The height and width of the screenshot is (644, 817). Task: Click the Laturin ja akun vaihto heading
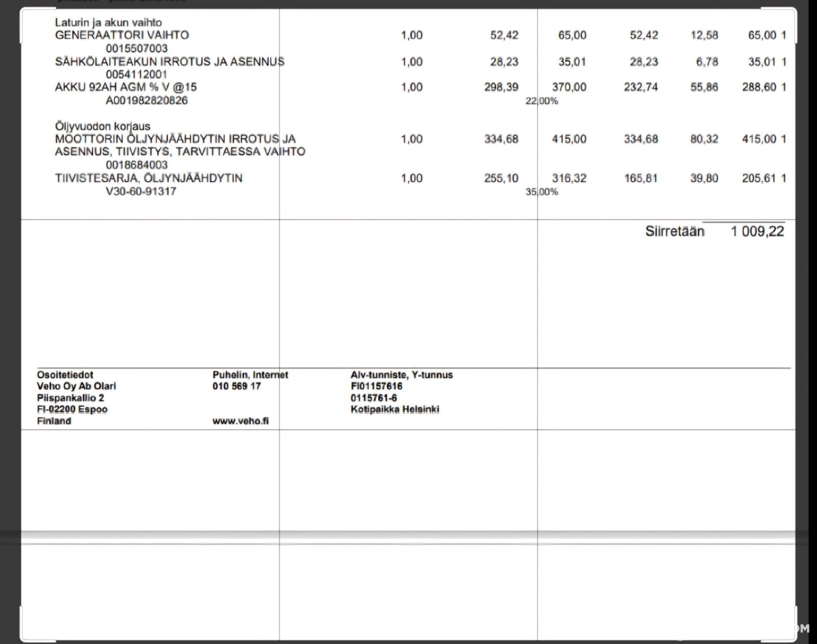[108, 22]
